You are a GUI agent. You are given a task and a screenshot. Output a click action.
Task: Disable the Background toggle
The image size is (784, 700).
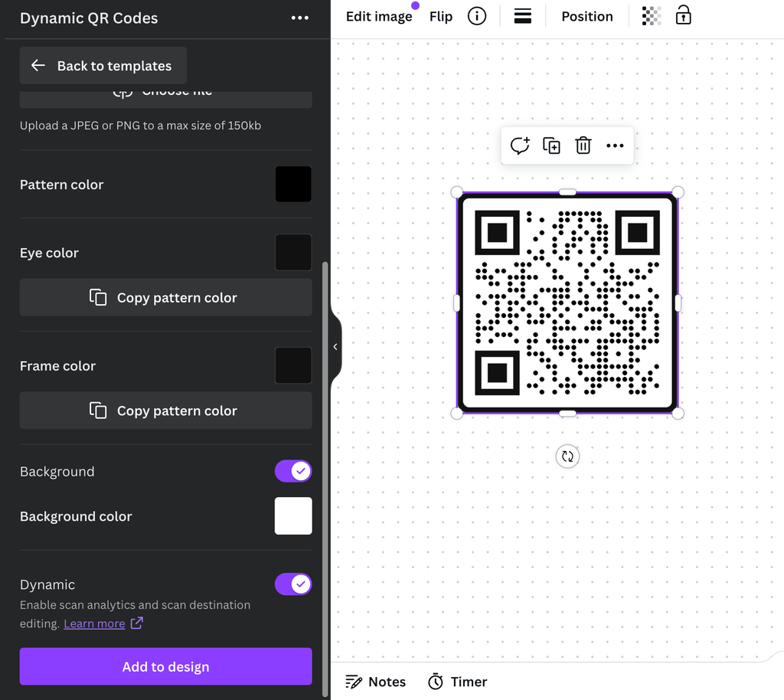[293, 471]
